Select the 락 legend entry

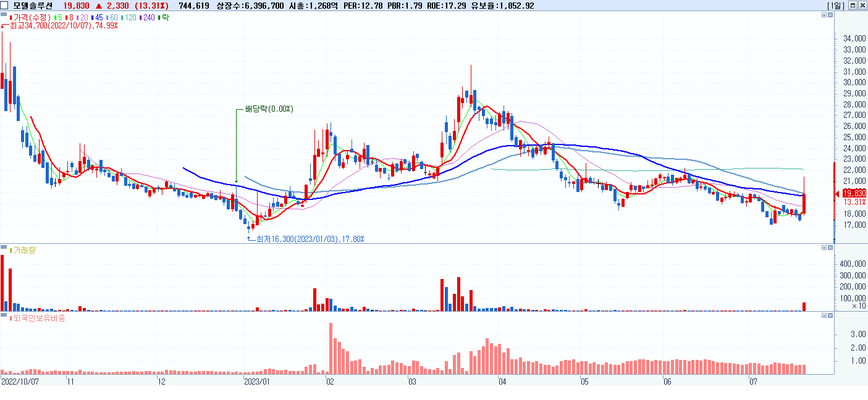coord(164,17)
